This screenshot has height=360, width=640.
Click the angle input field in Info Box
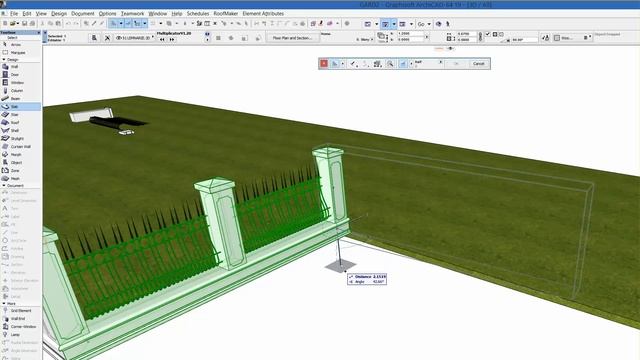coord(524,40)
